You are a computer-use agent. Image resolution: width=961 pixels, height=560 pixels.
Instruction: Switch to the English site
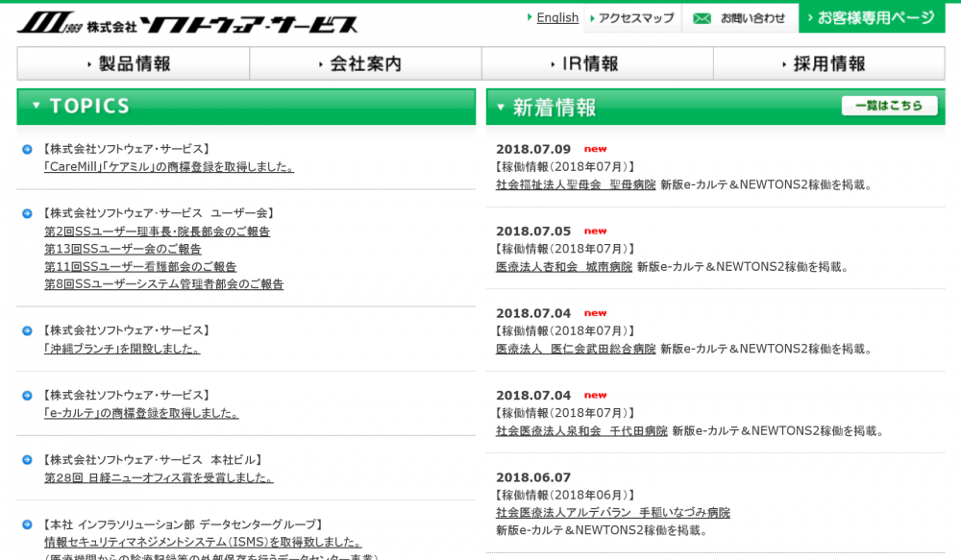point(557,17)
